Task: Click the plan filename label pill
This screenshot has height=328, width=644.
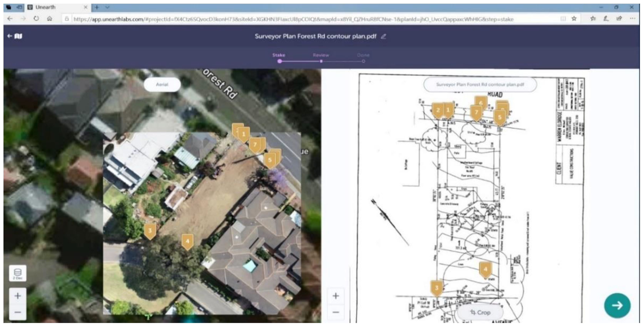Action: pyautogui.click(x=480, y=85)
